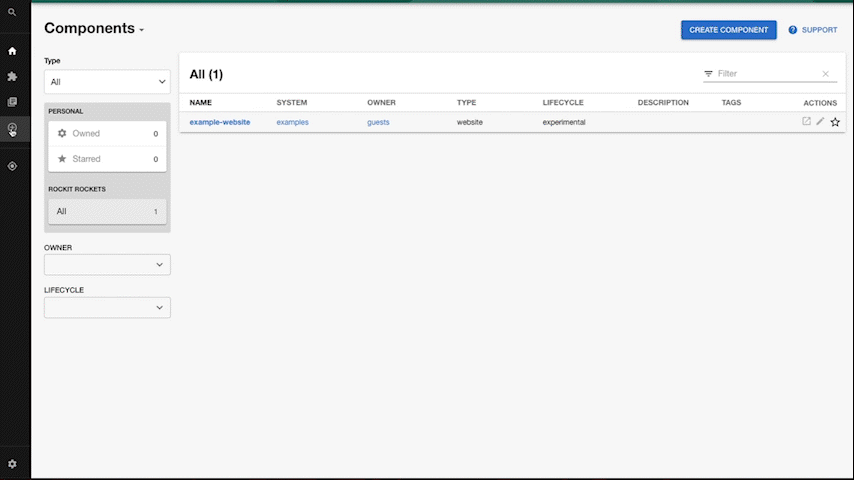Sort by the System column header
Screen dimensions: 854x480
291,102
